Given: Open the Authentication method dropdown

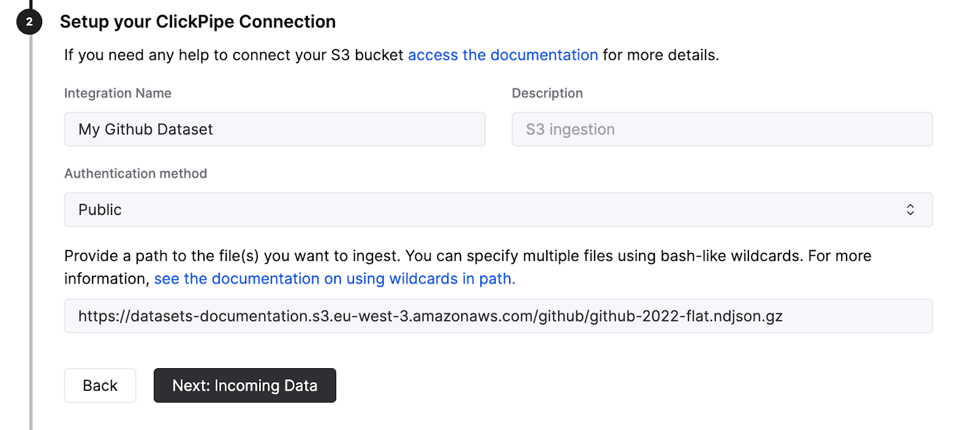Looking at the screenshot, I should point(497,209).
